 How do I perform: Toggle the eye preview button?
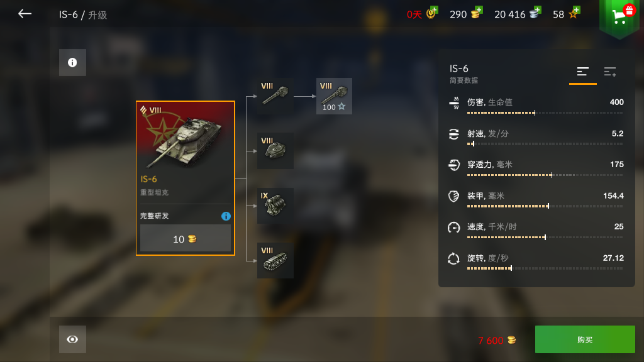[x=72, y=339]
